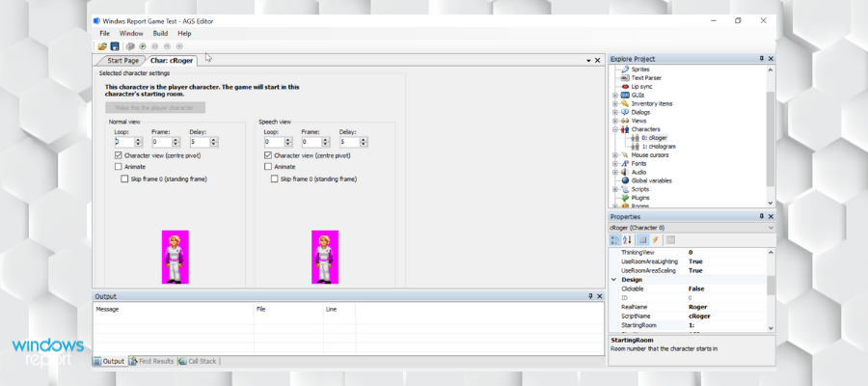
Task: Enable Animate in Speech view
Action: click(268, 167)
